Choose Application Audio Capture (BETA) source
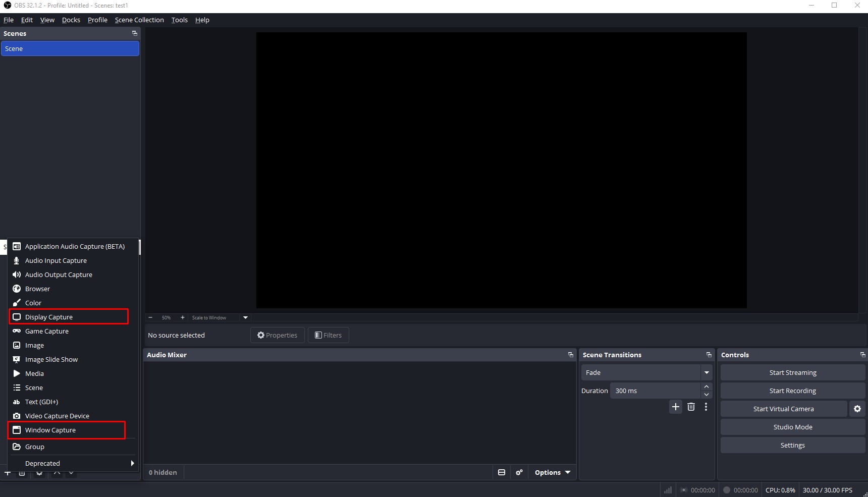The image size is (868, 497). (x=73, y=246)
